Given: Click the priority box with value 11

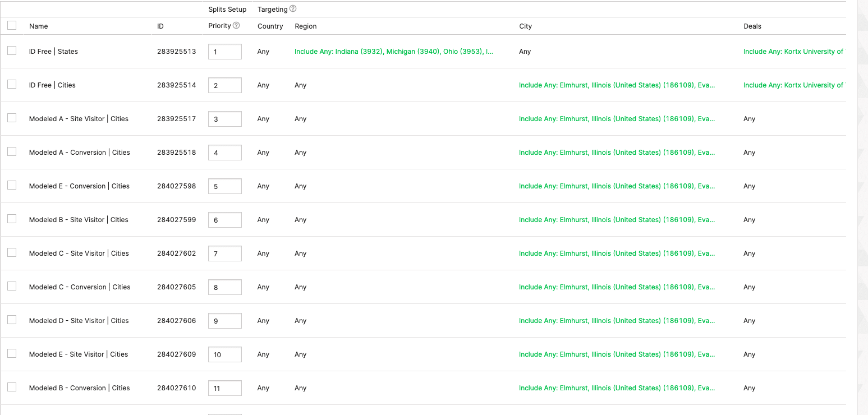Looking at the screenshot, I should [224, 388].
